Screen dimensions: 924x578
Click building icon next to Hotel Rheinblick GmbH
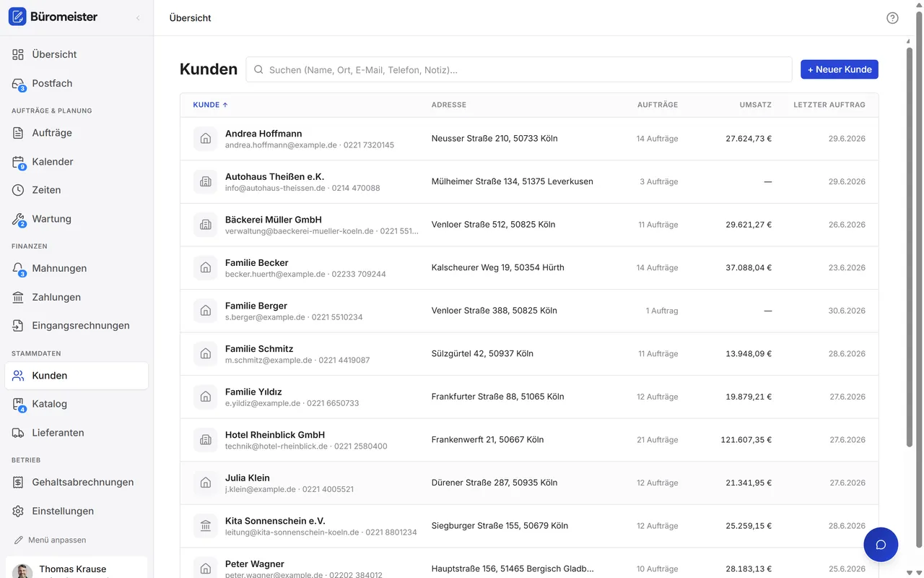205,439
